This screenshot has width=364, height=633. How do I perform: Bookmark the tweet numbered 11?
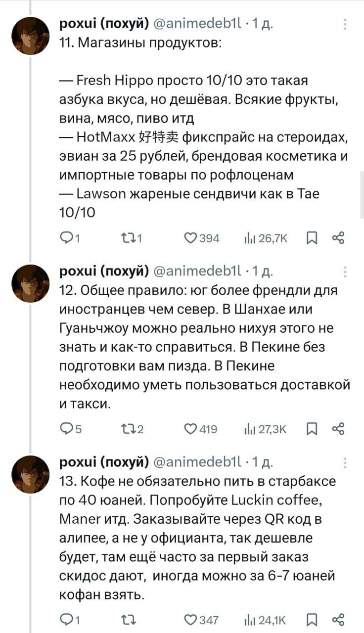(312, 238)
